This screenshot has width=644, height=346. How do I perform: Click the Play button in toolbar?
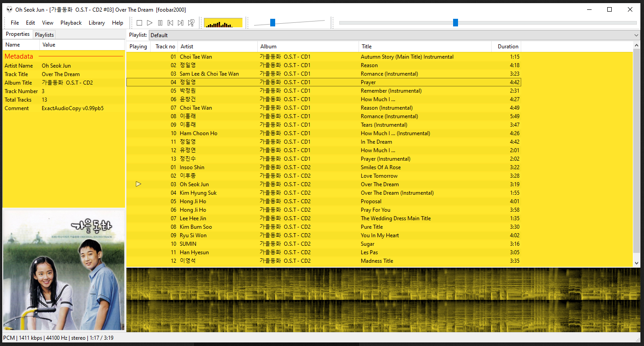click(x=150, y=23)
